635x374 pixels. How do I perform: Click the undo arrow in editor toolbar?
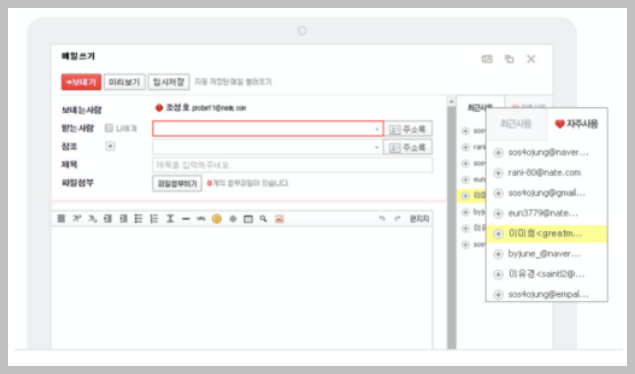tap(381, 219)
